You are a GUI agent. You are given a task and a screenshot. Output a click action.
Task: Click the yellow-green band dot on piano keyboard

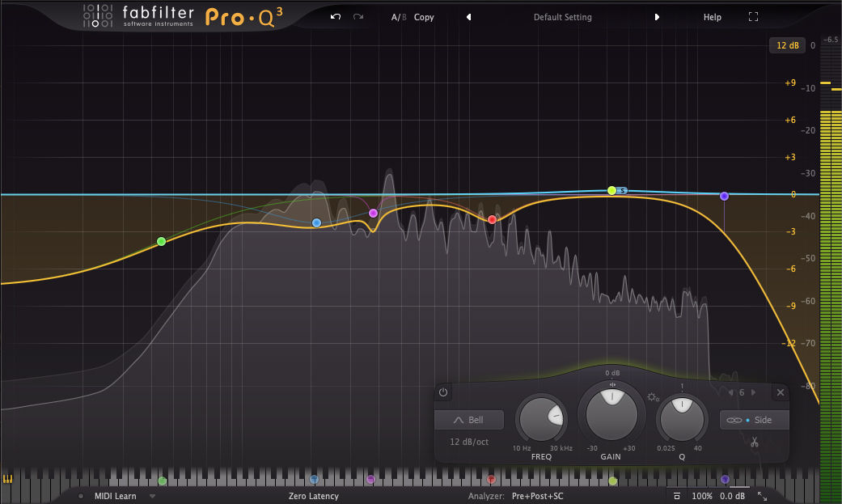(613, 481)
